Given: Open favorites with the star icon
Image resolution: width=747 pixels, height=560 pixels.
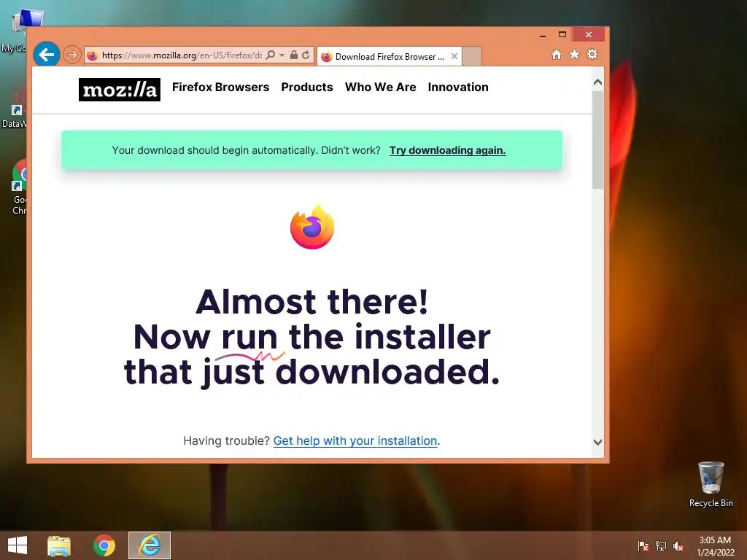Looking at the screenshot, I should coord(575,54).
